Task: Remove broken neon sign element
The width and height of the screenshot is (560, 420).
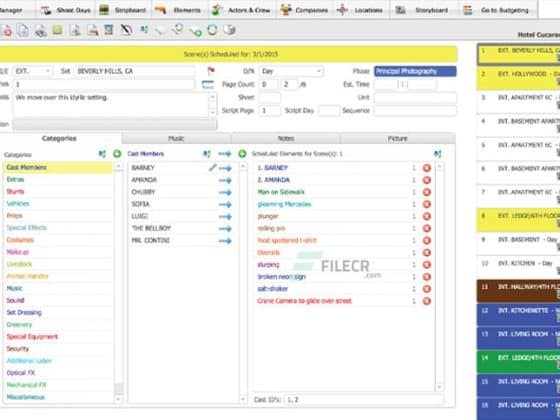Action: [x=426, y=277]
